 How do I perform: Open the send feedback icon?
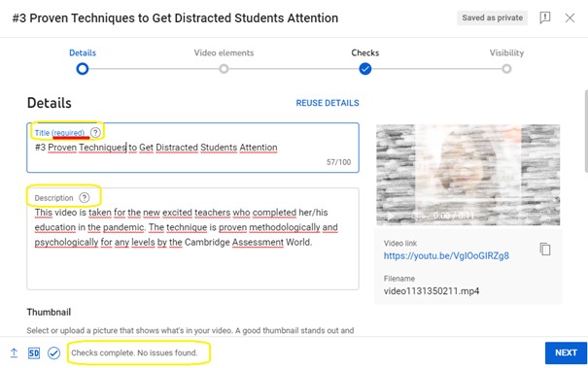[545, 17]
